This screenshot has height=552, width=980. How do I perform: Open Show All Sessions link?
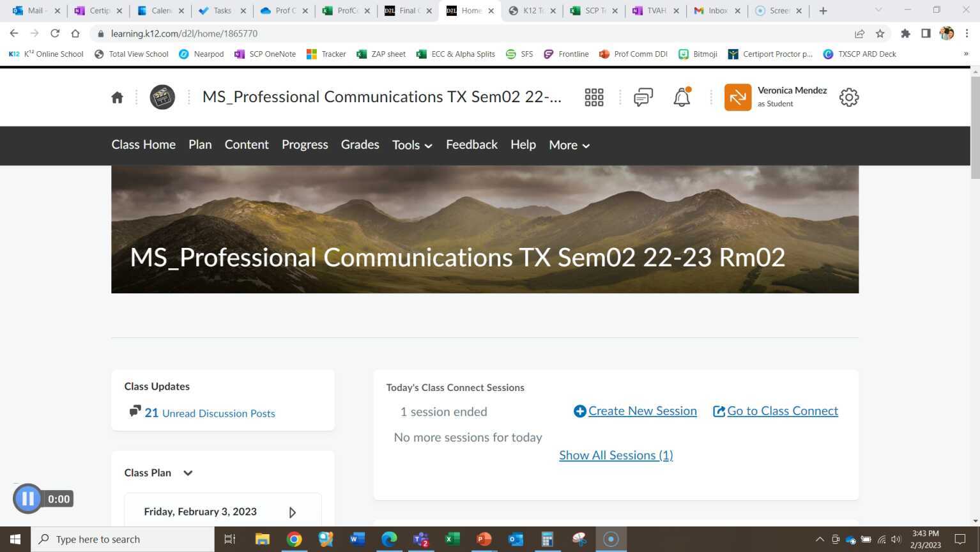(615, 455)
